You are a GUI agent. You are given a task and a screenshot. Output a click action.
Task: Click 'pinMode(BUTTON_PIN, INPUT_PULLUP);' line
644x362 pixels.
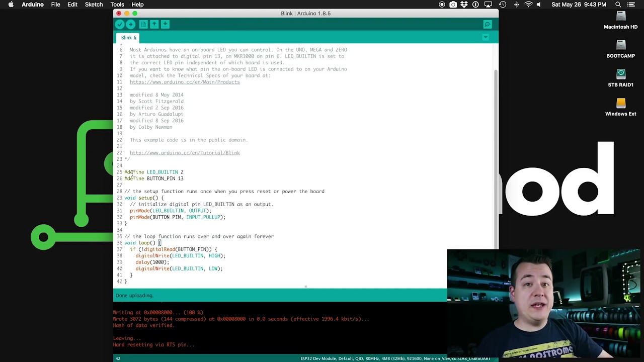(178, 217)
